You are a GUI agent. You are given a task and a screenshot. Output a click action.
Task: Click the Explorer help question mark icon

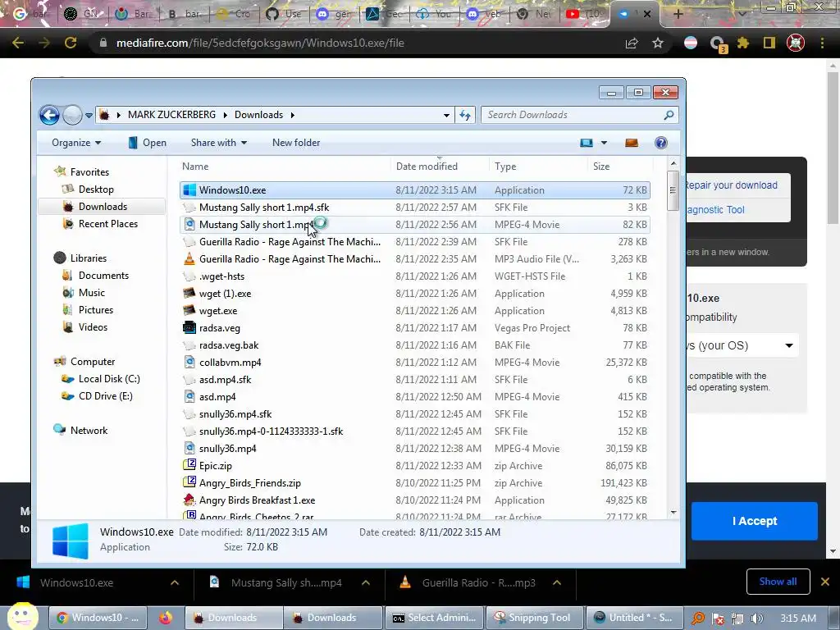[x=661, y=143]
